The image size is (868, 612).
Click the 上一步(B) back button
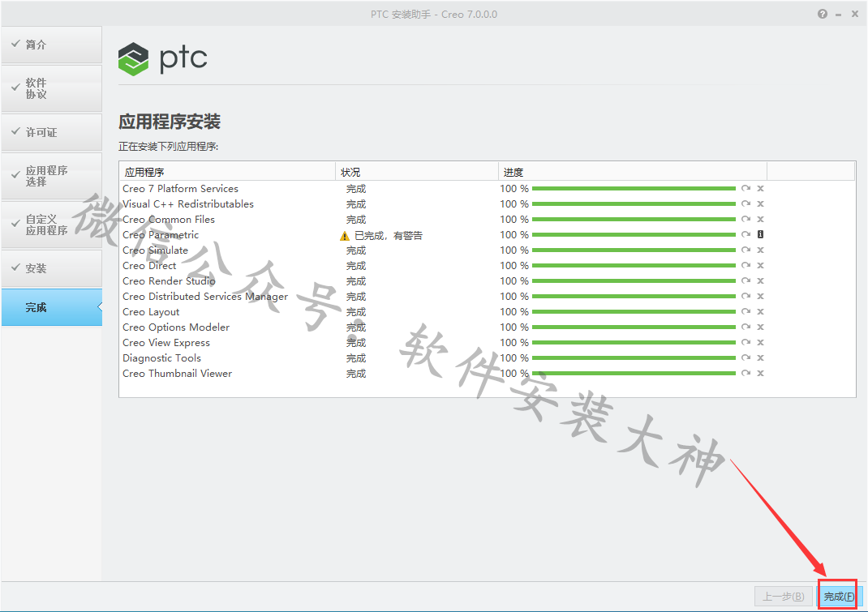click(x=784, y=596)
